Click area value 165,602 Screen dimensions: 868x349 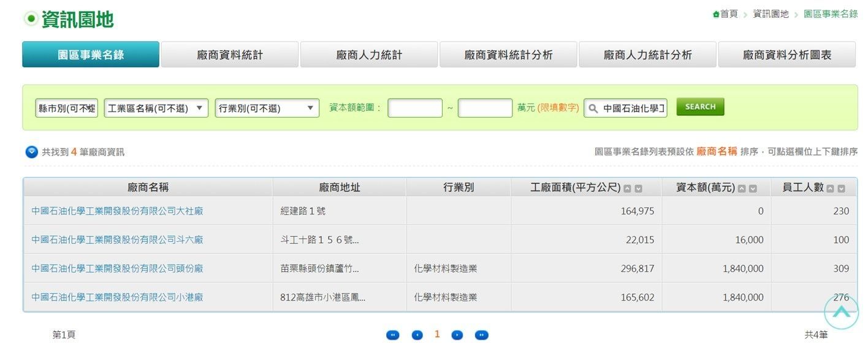pos(638,297)
